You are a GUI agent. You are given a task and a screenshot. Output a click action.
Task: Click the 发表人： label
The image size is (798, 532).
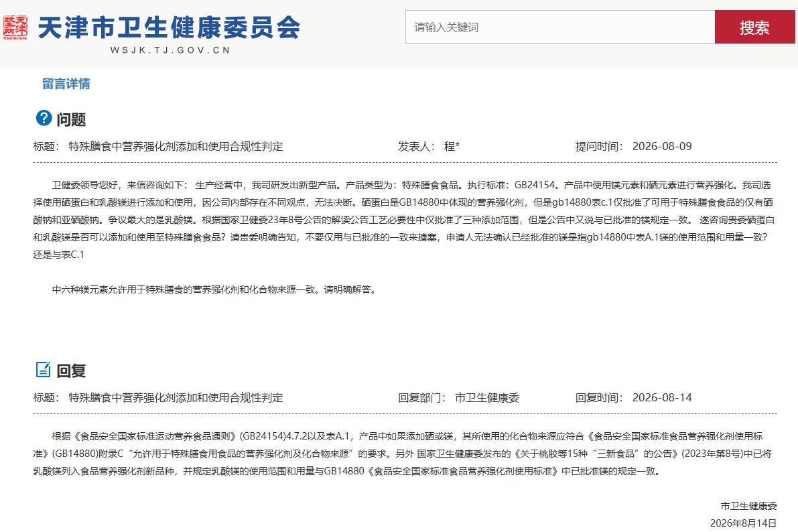click(417, 147)
